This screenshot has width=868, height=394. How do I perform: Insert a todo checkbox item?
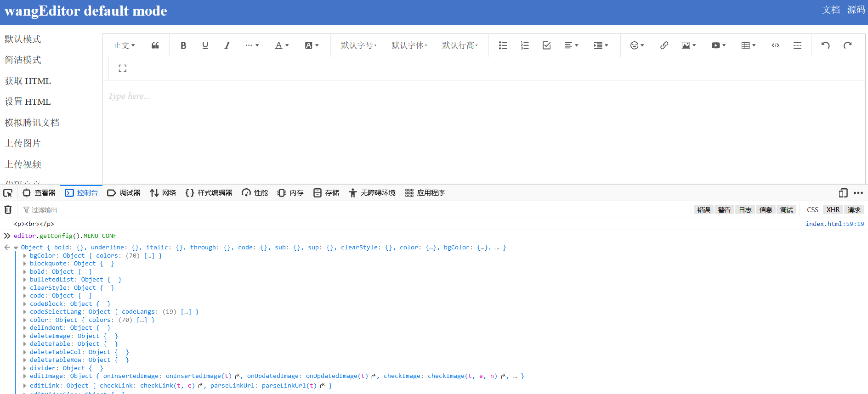click(546, 45)
